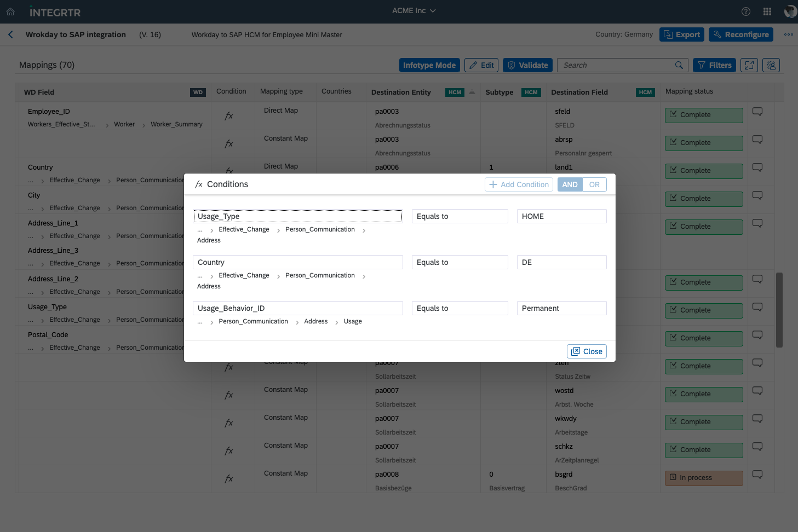The image size is (798, 532).
Task: Click the magnifier icon in the Search field
Action: tap(679, 65)
